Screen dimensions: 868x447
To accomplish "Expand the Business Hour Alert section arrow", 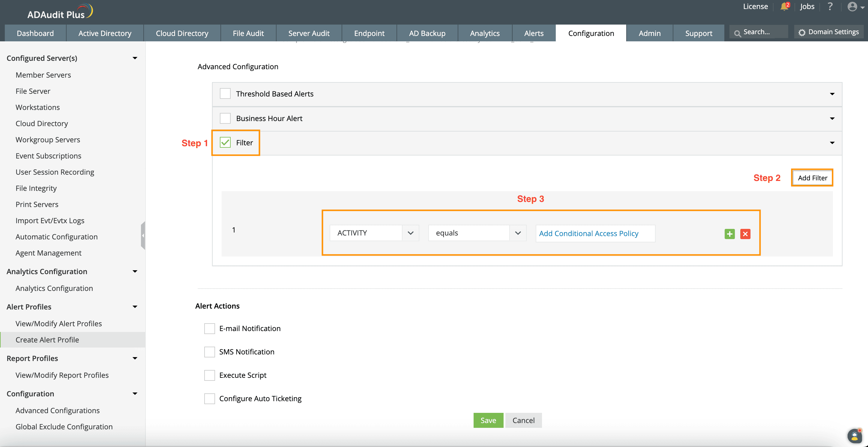I will 832,118.
